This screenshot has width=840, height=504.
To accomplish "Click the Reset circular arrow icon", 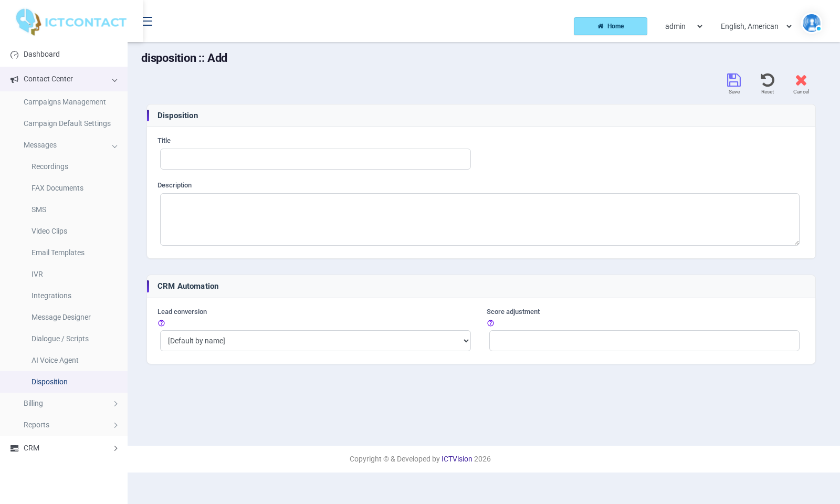I will 768,80.
